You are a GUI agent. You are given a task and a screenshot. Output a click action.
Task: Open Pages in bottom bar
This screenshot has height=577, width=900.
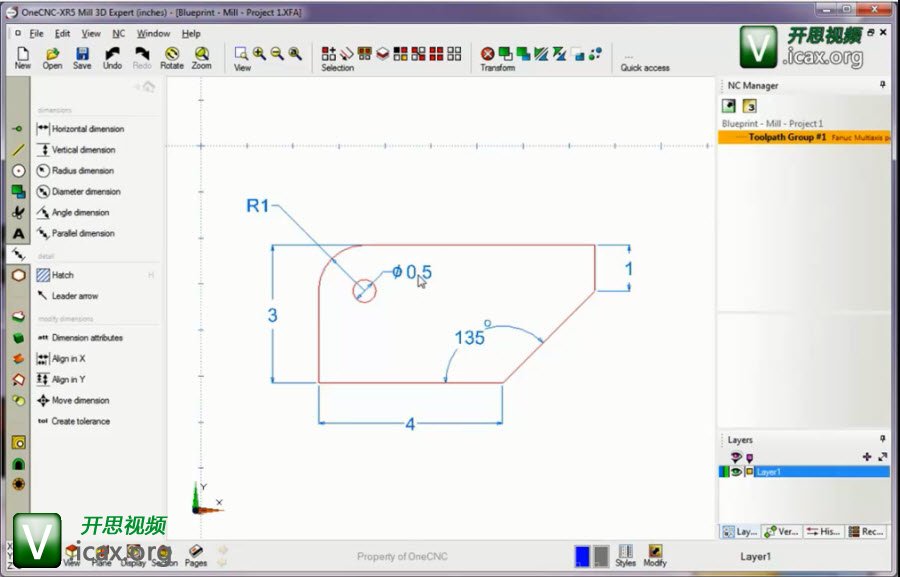click(x=196, y=556)
